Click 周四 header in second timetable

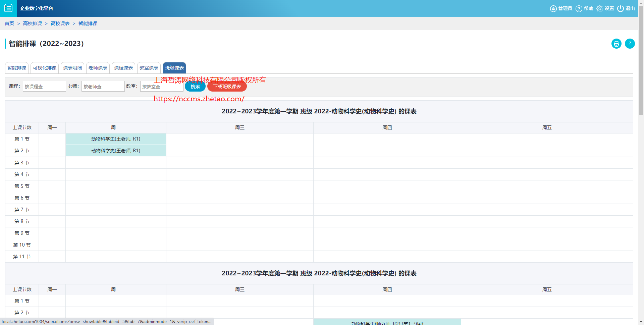[387, 289]
